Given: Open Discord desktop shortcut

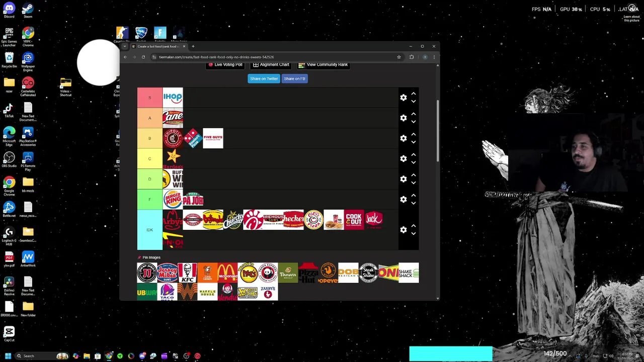Looking at the screenshot, I should (x=9, y=11).
